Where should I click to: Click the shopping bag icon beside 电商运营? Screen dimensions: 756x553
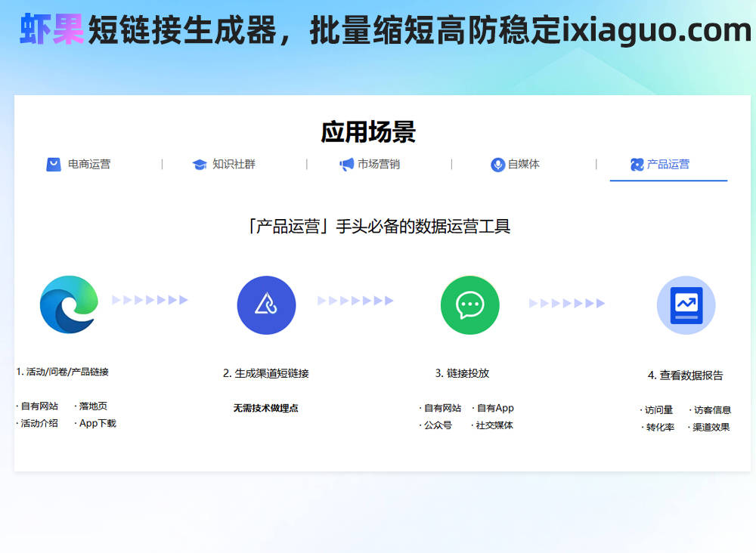pos(54,164)
